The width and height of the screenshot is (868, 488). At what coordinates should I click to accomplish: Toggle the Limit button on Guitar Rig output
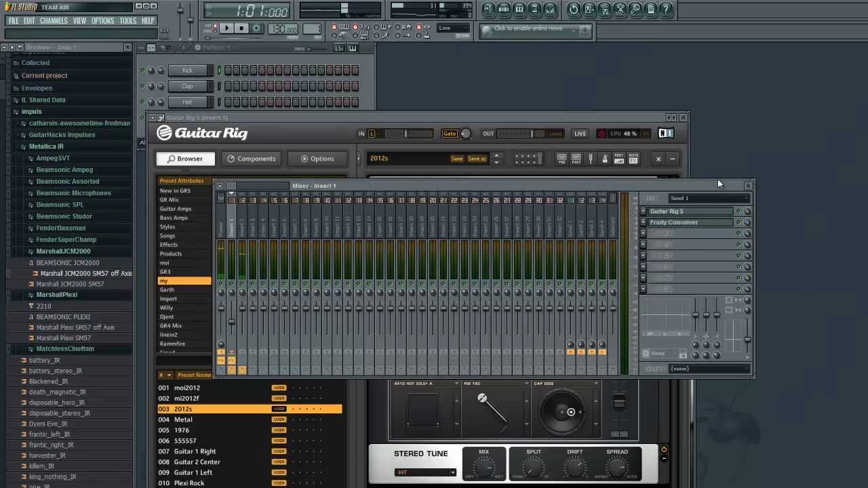[556, 134]
